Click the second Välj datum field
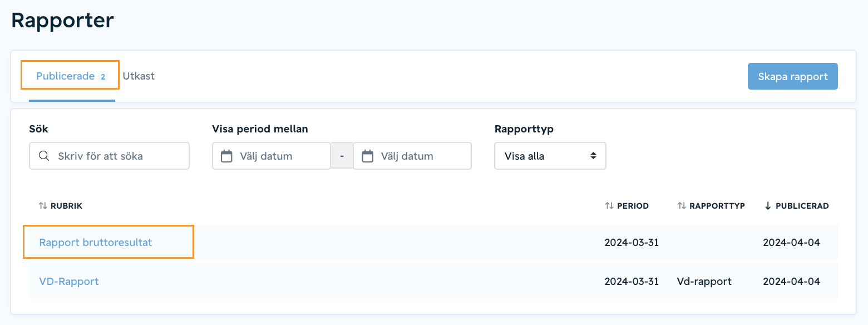This screenshot has width=868, height=325. tap(412, 156)
